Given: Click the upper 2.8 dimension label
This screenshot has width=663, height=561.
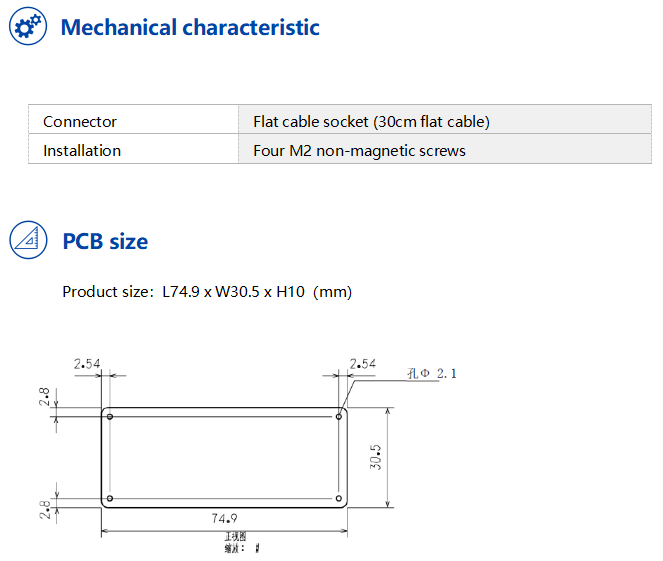Looking at the screenshot, I should click(x=44, y=398).
